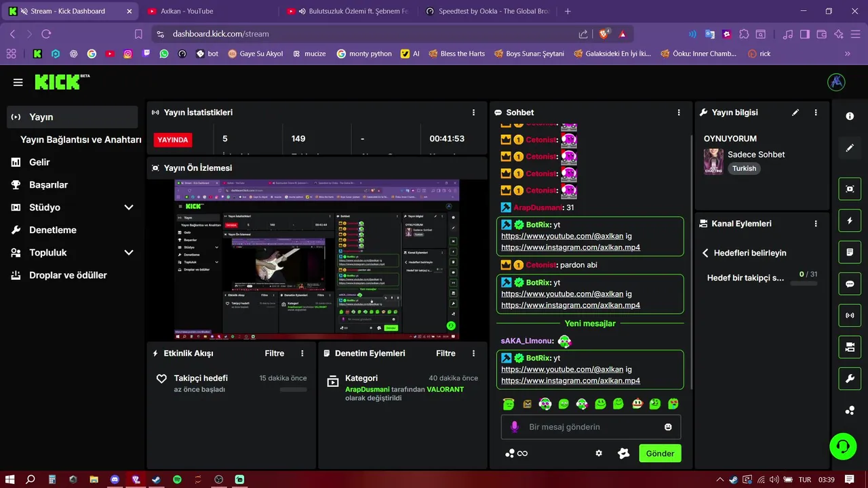Click the microphone icon in message box

[x=514, y=427]
